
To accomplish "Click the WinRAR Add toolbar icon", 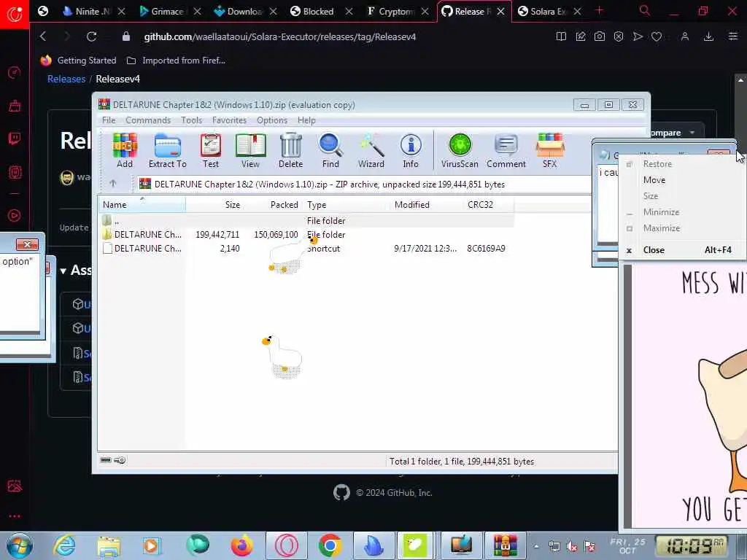I will coord(124,150).
